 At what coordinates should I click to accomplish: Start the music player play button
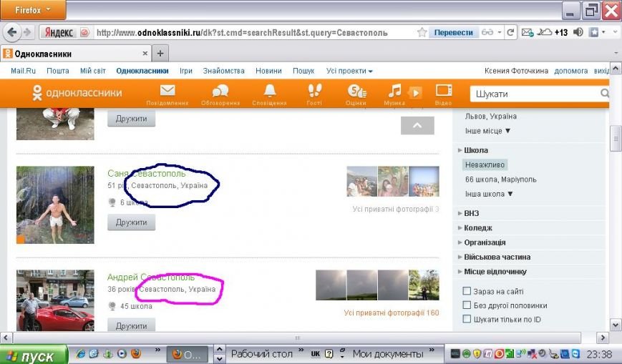(x=415, y=93)
